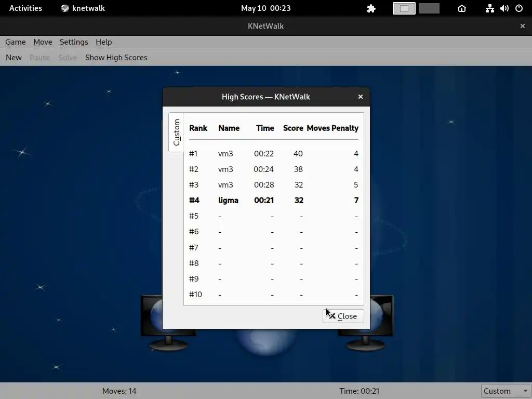Click score 38 in rank #2 row
This screenshot has height=399, width=532.
[298, 169]
